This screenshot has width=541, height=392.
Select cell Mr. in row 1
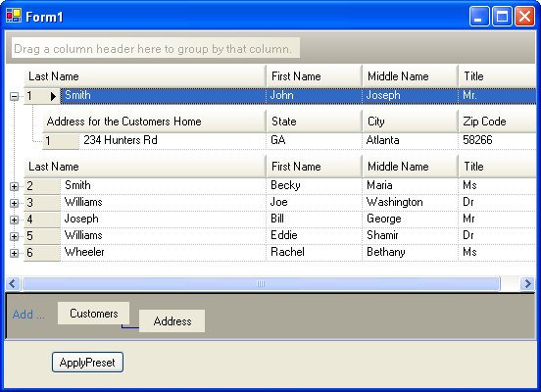pos(497,96)
